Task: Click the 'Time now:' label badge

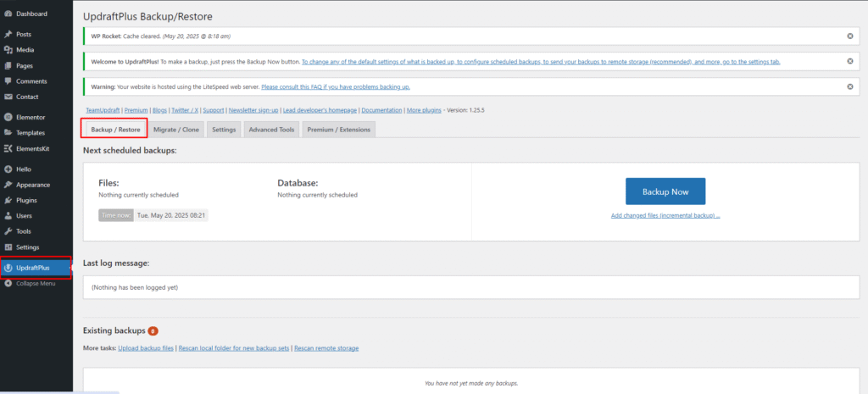Action: (x=116, y=215)
